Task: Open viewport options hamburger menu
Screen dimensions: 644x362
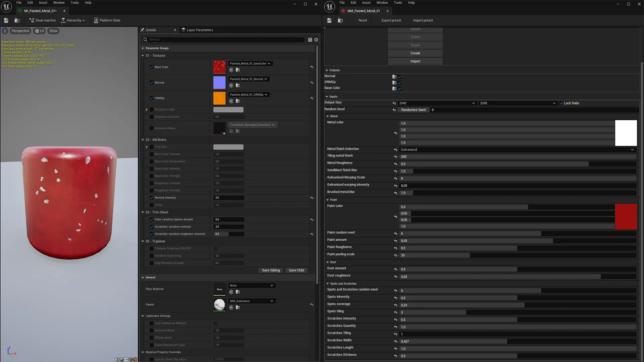Action: coord(5,31)
